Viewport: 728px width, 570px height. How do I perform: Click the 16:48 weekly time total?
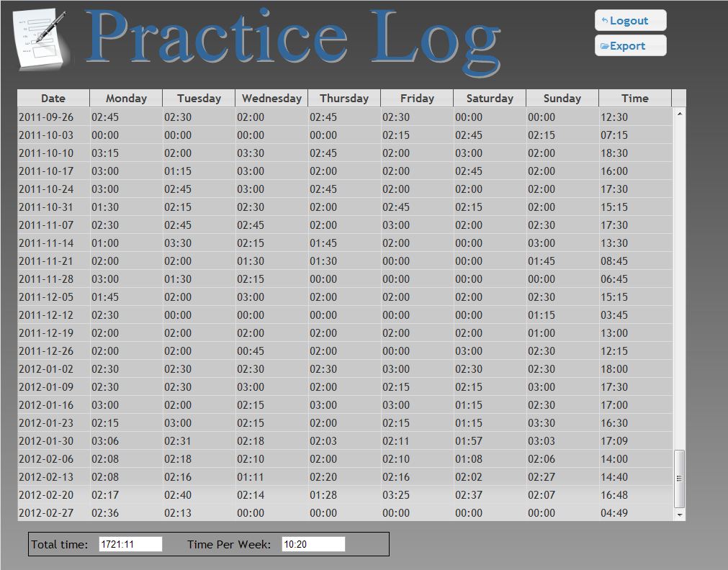(614, 495)
